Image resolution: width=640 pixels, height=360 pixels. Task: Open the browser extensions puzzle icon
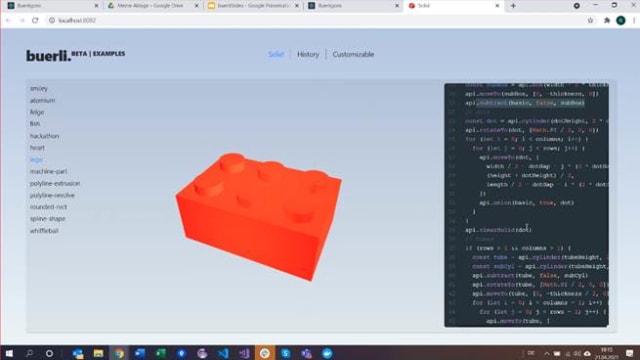point(607,20)
